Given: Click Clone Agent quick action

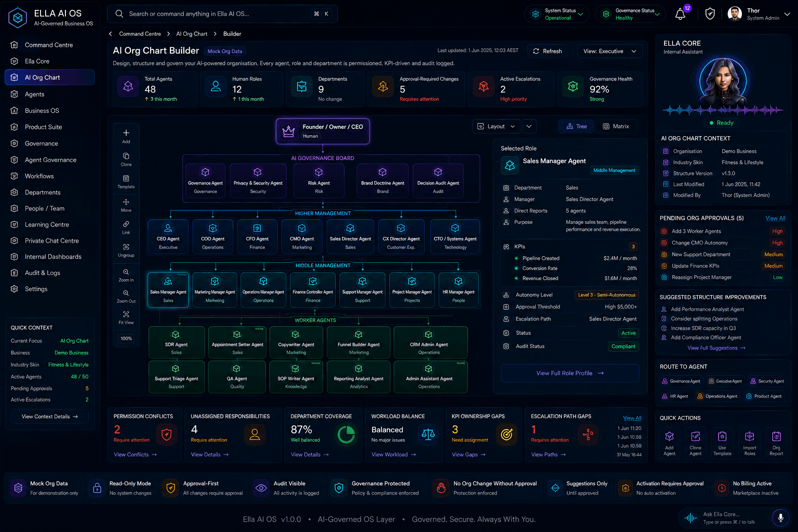Looking at the screenshot, I should 695,443.
